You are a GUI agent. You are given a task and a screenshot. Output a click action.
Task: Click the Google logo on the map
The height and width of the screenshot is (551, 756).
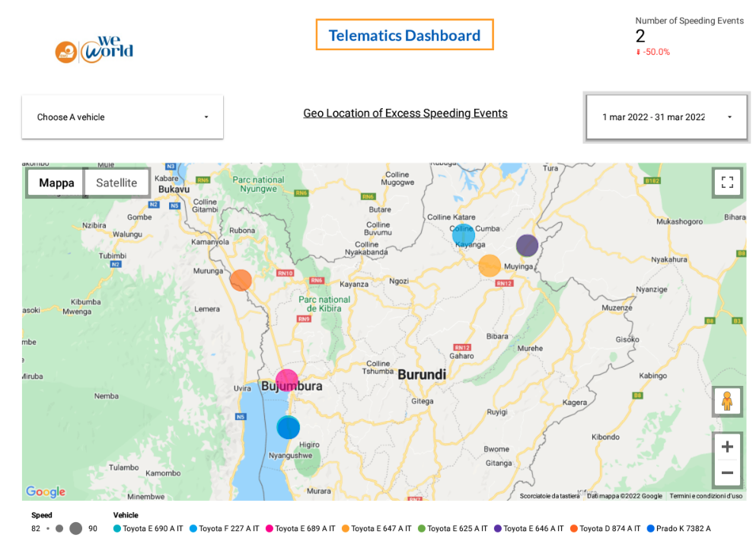(x=44, y=492)
